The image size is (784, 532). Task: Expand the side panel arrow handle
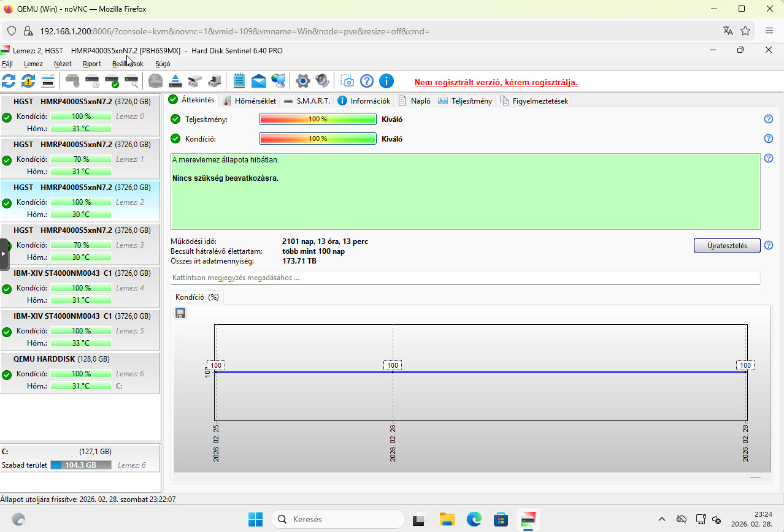pyautogui.click(x=4, y=253)
